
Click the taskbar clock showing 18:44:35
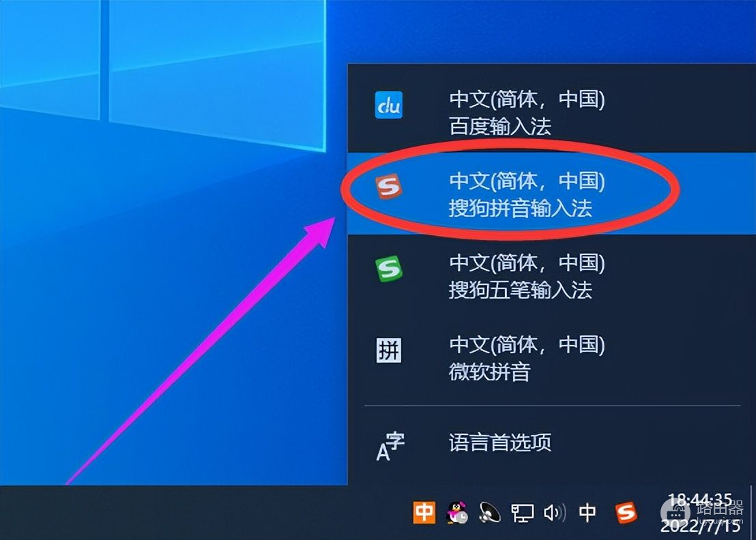700,500
